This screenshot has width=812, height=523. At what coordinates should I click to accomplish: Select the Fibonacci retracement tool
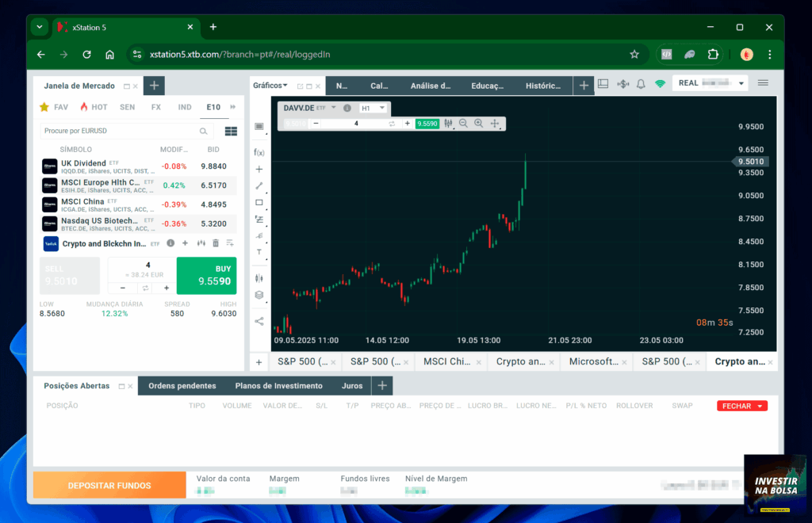pyautogui.click(x=259, y=220)
